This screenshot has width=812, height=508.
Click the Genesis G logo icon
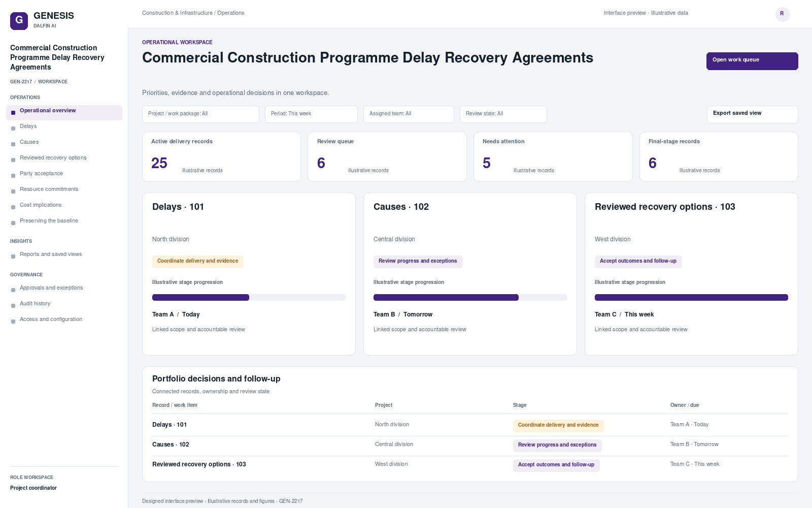pyautogui.click(x=19, y=21)
